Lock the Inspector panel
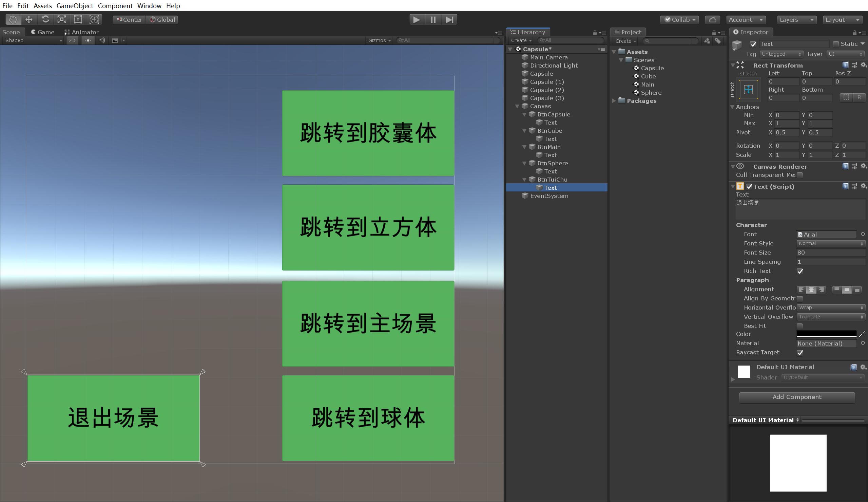 point(854,33)
